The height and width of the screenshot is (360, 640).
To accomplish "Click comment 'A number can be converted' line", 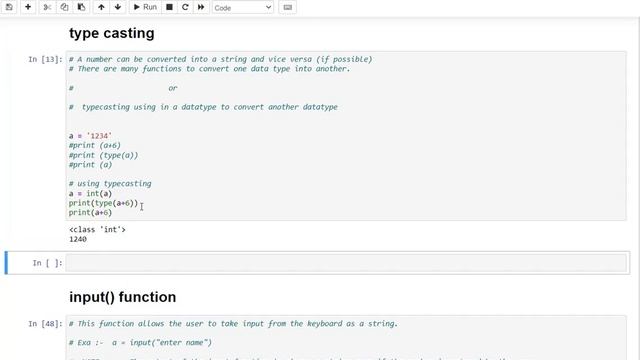I will (220, 59).
